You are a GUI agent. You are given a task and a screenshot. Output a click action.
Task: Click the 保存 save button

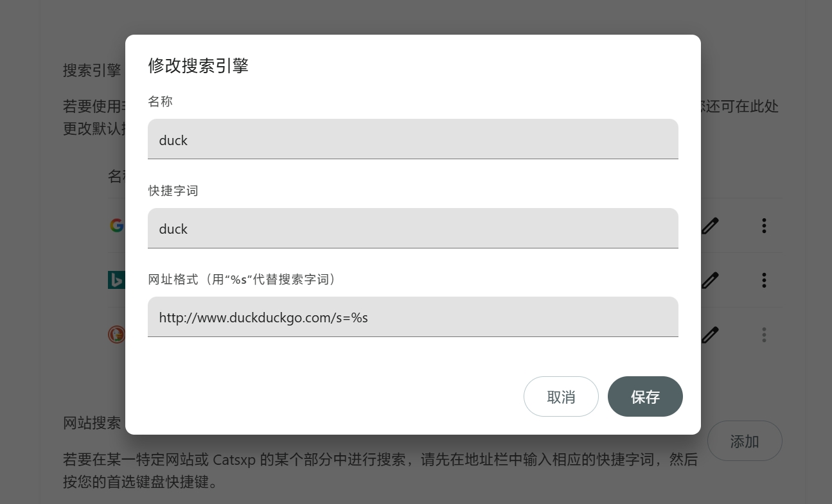point(645,396)
